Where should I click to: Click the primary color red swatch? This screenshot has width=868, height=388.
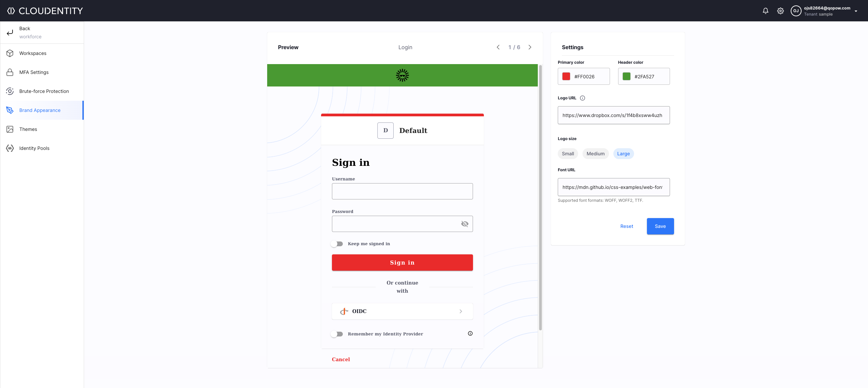coord(567,76)
